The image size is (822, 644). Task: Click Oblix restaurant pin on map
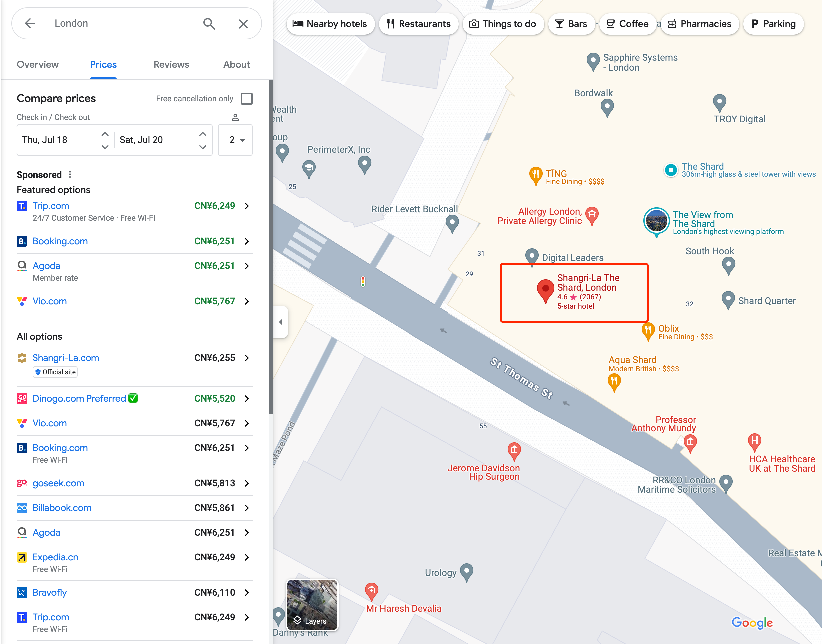click(648, 332)
